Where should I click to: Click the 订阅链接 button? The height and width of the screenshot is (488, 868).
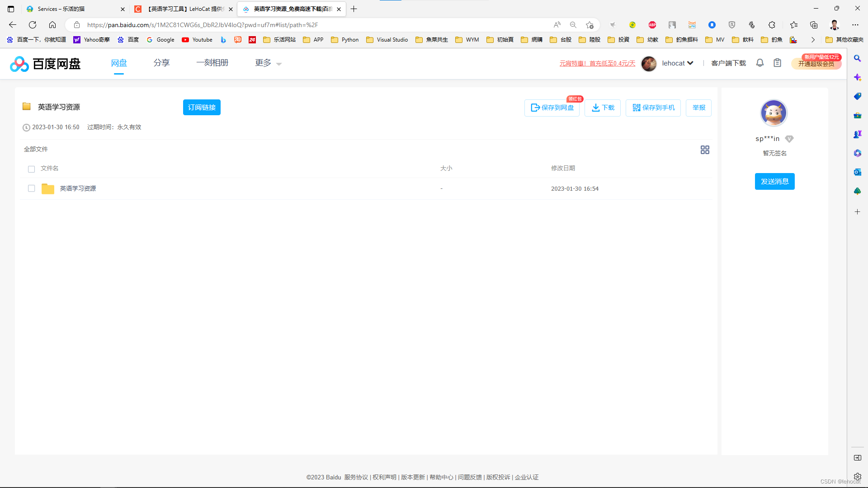click(x=202, y=107)
